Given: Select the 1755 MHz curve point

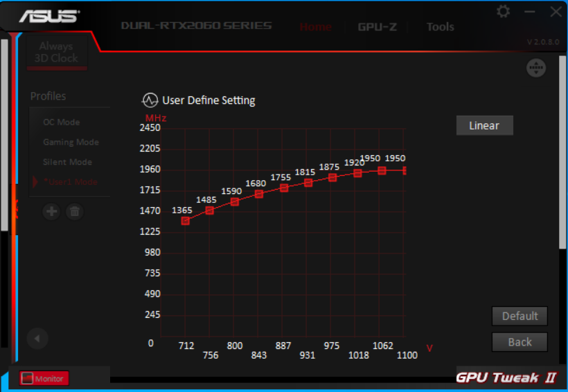Looking at the screenshot, I should click(284, 188).
